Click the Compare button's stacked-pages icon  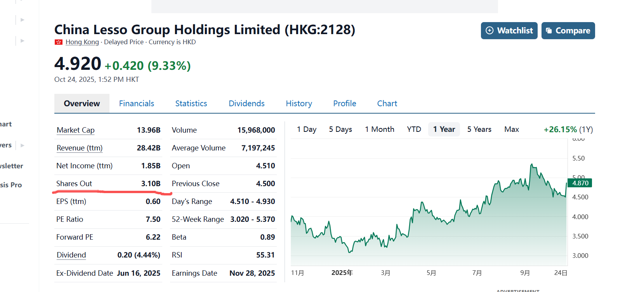click(x=549, y=31)
